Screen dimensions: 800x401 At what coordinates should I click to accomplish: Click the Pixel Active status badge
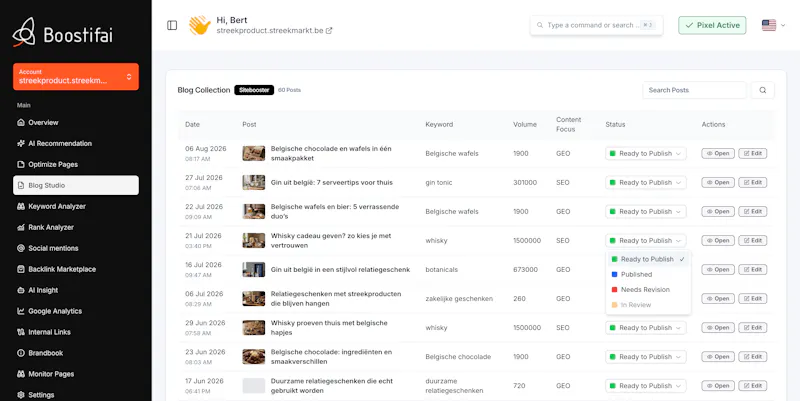712,25
